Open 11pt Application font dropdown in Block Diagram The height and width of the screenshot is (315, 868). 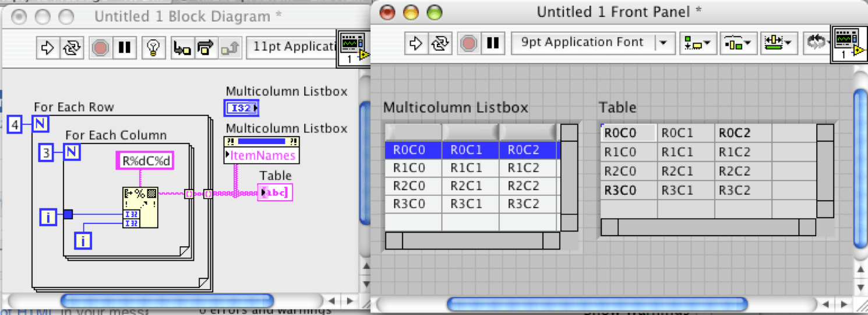(293, 47)
